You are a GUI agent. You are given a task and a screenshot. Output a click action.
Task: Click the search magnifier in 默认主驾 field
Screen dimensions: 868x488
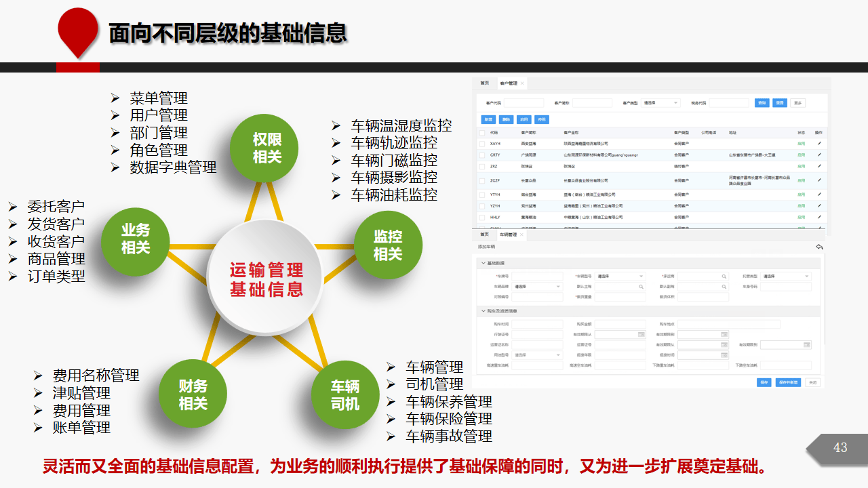point(641,287)
